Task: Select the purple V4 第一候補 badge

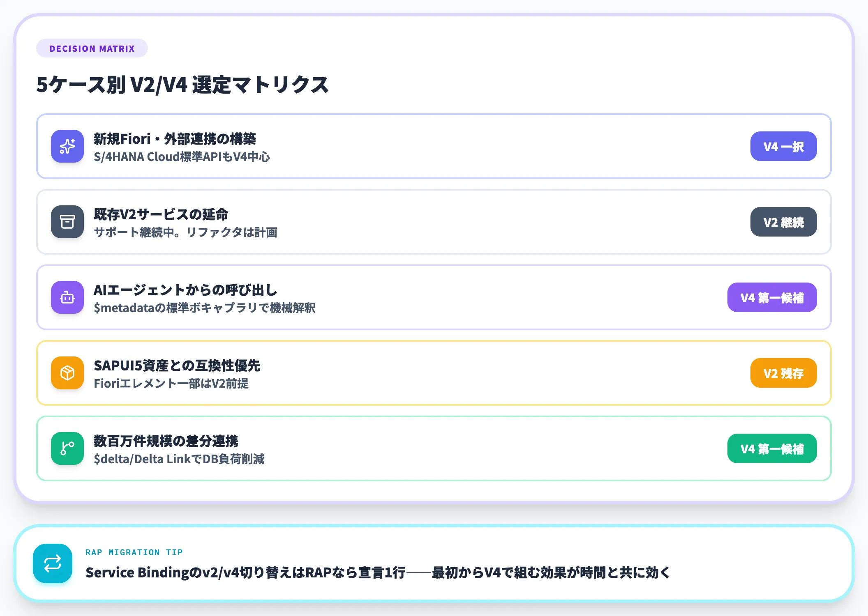Action: coord(772,297)
